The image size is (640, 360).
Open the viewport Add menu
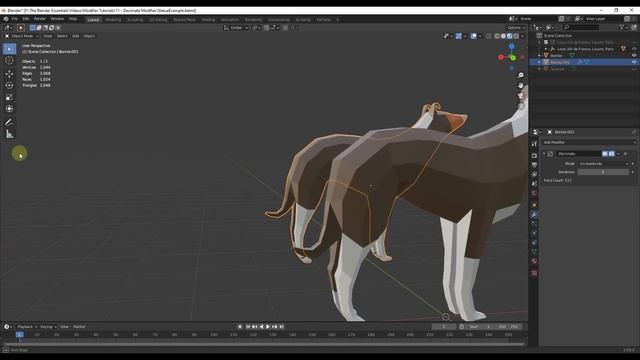tap(76, 36)
